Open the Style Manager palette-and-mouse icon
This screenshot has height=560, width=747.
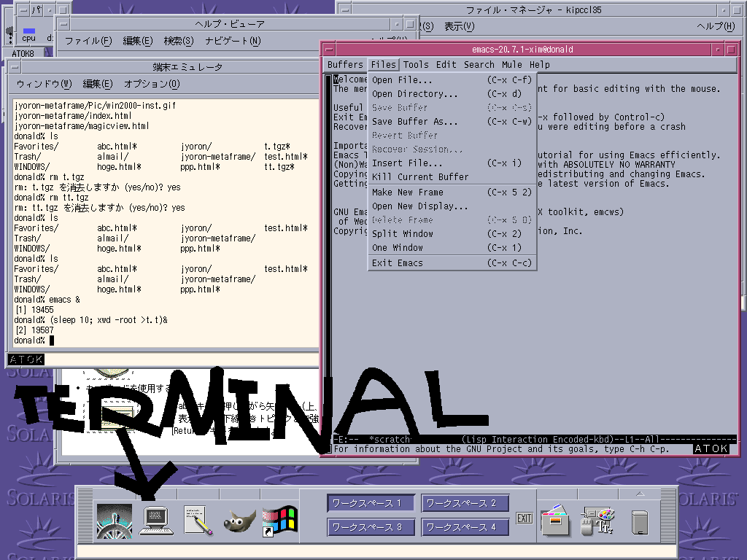(x=597, y=521)
